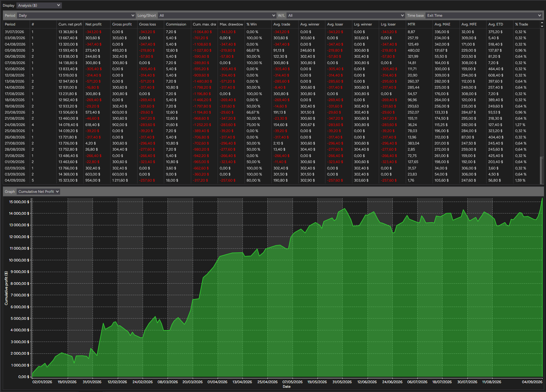Screen dimensions: 546x392
Task: Select the 17/08/2026 period row
Action: coord(271,94)
